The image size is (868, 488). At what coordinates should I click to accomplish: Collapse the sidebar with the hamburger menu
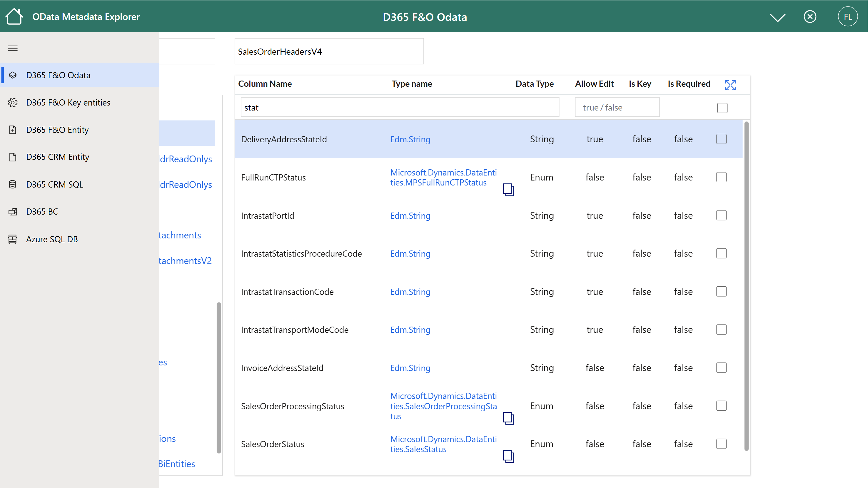click(12, 48)
